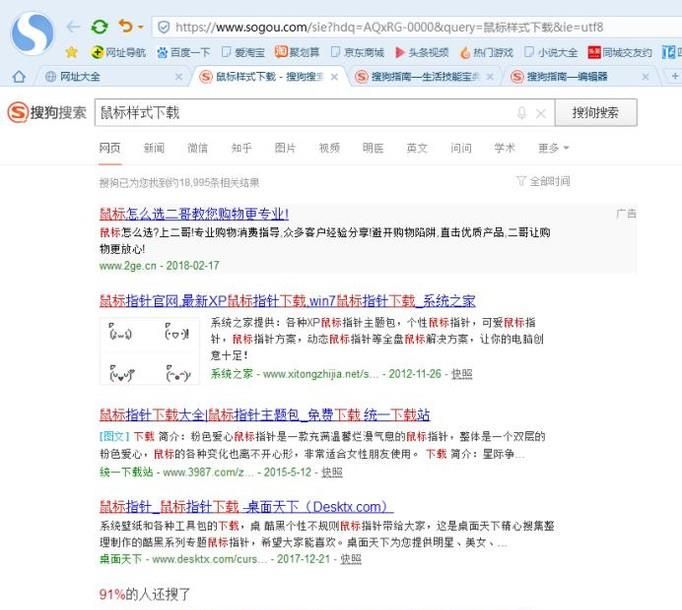
Task: Select the 网页 search category
Action: [x=110, y=148]
